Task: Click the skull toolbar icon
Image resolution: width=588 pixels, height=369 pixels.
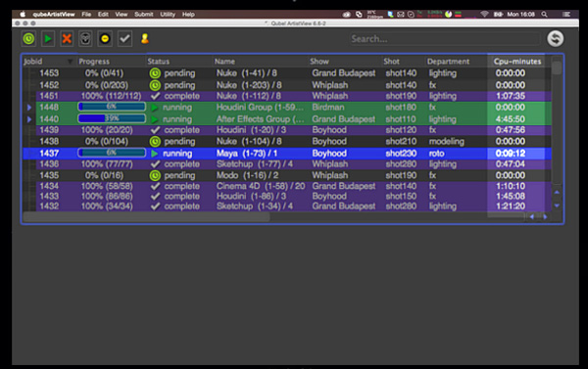Action: coord(85,38)
